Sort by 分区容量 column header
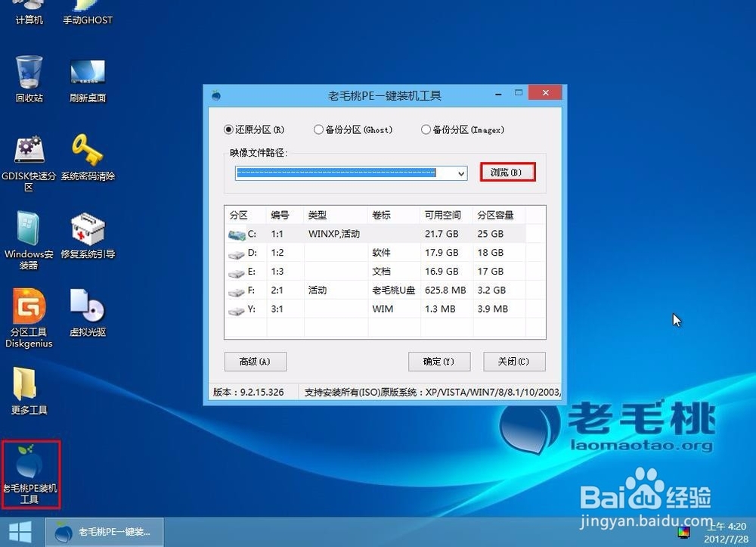The height and width of the screenshot is (547, 756). tap(499, 215)
